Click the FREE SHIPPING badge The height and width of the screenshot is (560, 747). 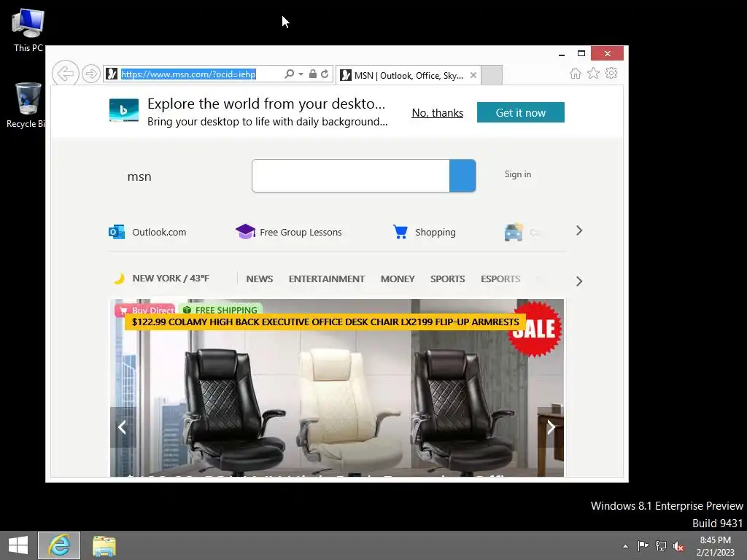pyautogui.click(x=220, y=309)
